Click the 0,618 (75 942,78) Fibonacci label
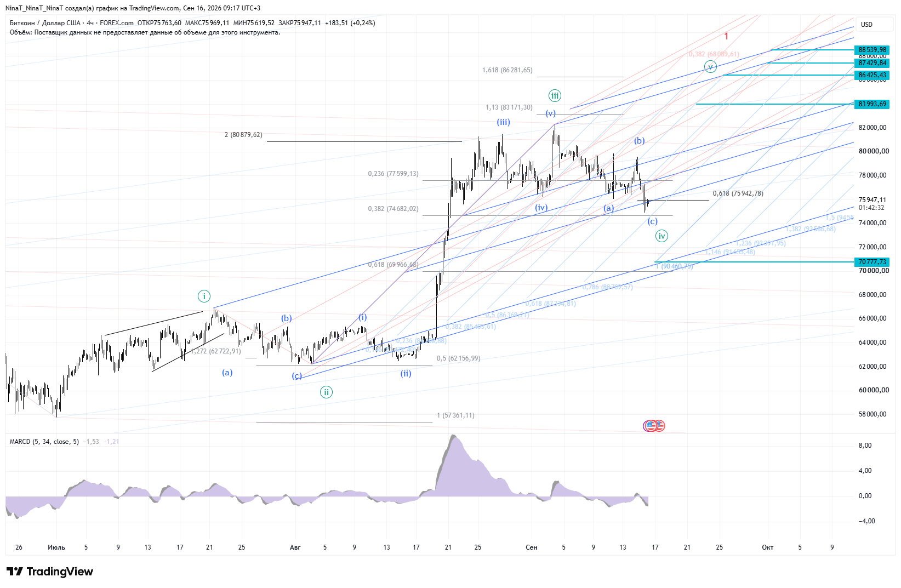 tap(738, 193)
